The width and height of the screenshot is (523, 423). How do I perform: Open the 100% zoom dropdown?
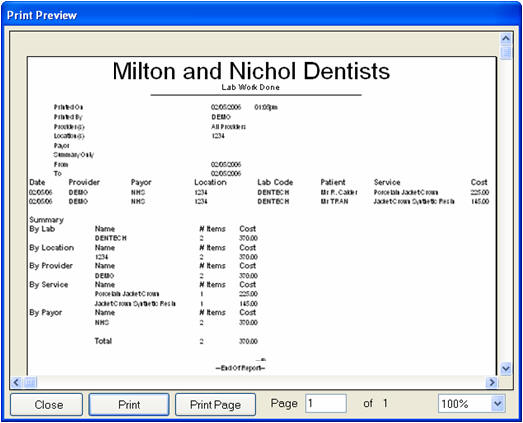(497, 404)
